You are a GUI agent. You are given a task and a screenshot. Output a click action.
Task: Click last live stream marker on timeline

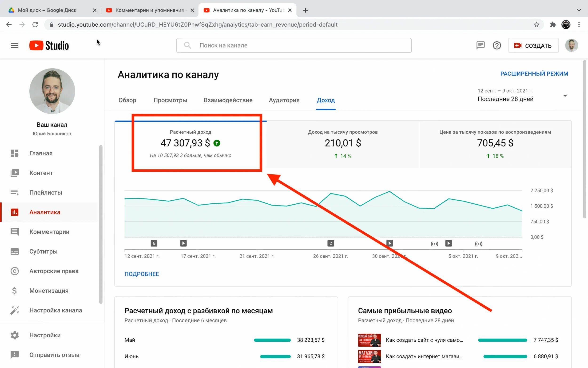479,244
